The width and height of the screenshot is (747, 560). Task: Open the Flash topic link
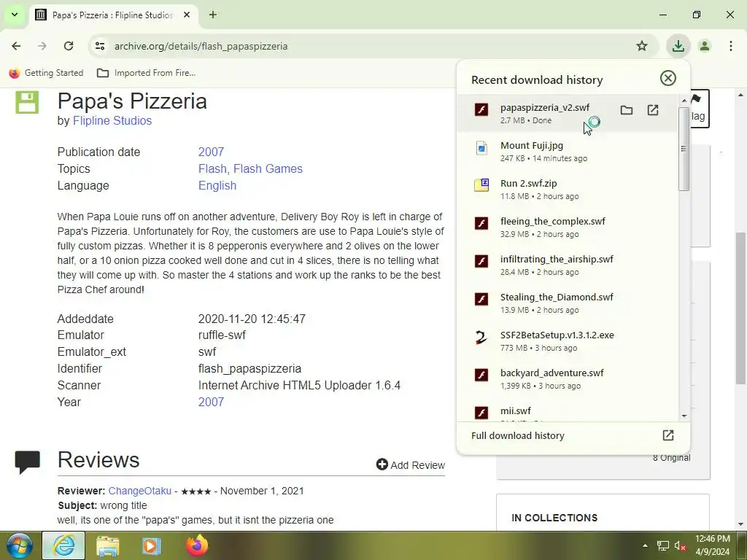coord(212,168)
